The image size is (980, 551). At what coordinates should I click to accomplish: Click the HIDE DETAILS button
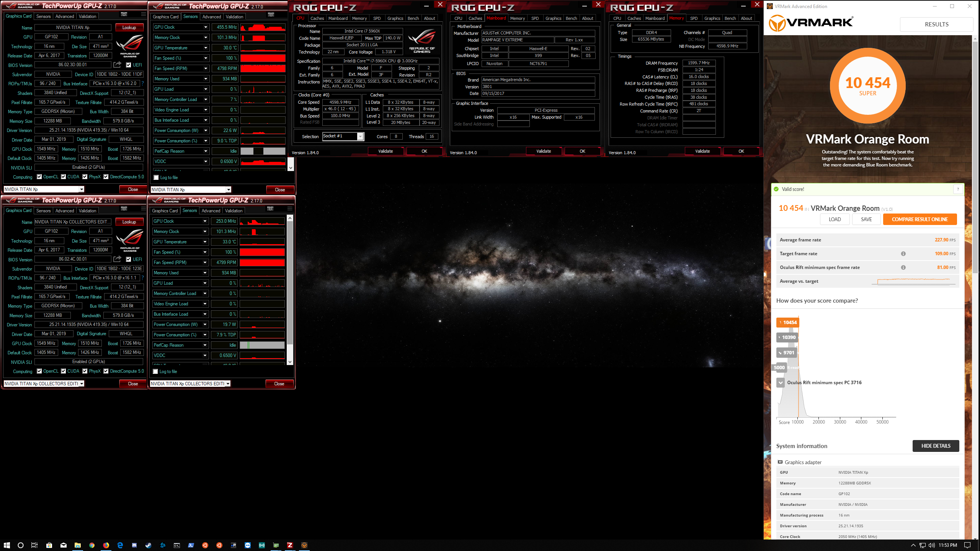(x=936, y=446)
